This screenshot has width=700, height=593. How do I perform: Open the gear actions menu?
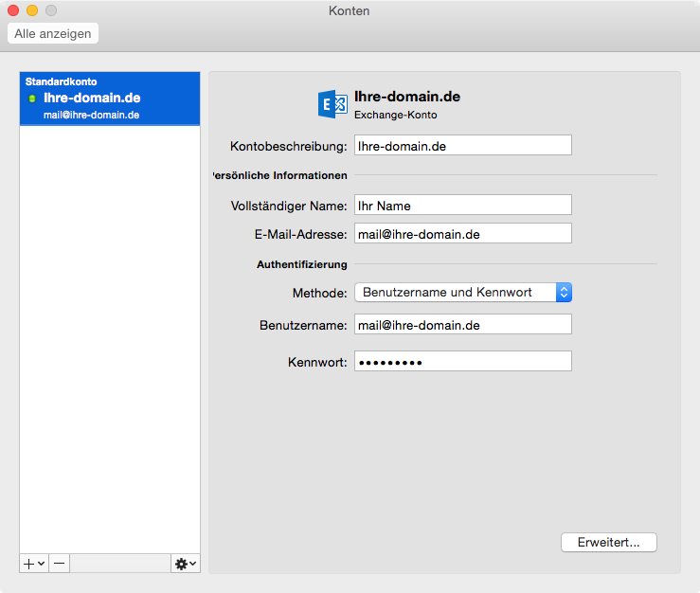pos(181,564)
